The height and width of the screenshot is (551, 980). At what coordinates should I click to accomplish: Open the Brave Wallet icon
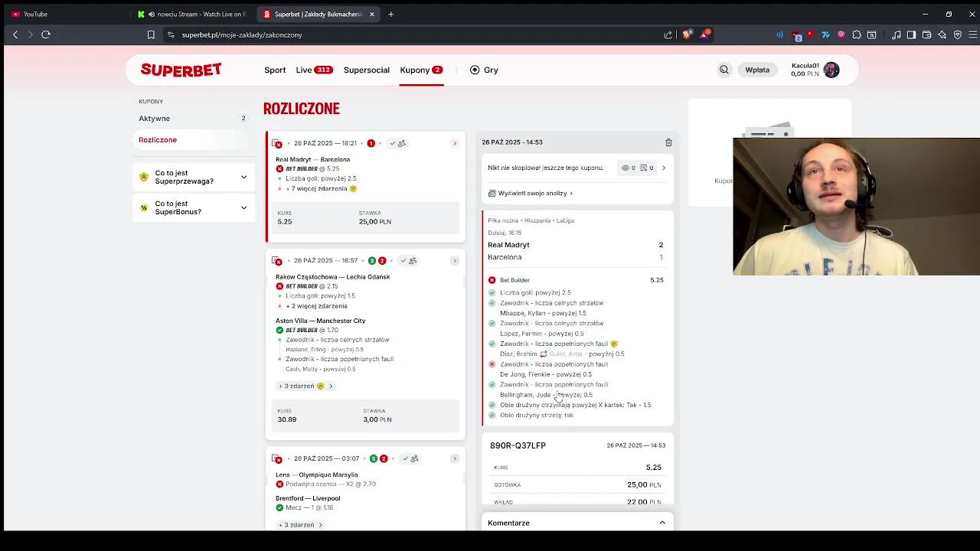(926, 34)
